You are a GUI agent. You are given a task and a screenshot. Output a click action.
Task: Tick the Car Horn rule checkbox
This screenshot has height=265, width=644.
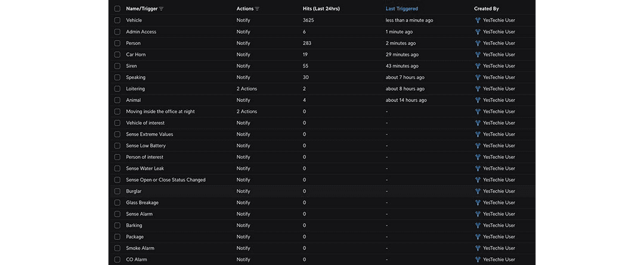tap(117, 55)
